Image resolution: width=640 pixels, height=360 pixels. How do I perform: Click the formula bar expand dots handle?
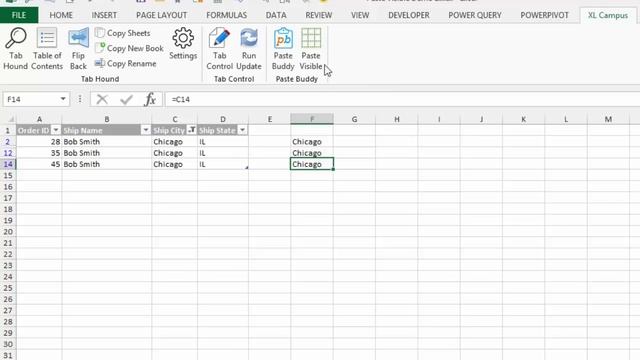point(80,99)
